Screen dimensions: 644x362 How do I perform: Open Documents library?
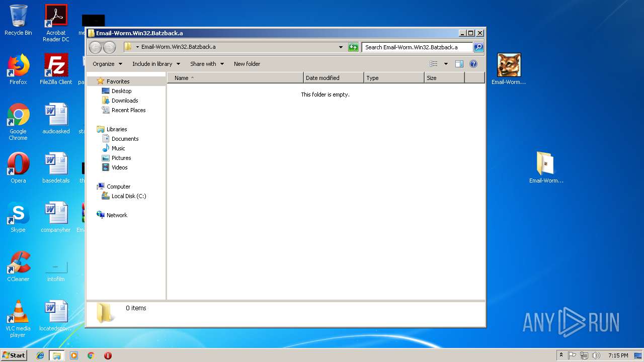pos(125,139)
